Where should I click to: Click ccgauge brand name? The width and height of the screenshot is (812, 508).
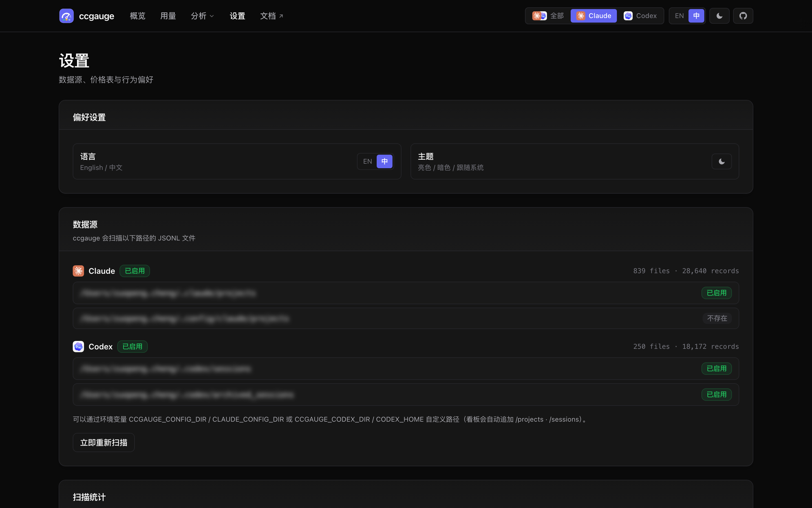point(97,16)
